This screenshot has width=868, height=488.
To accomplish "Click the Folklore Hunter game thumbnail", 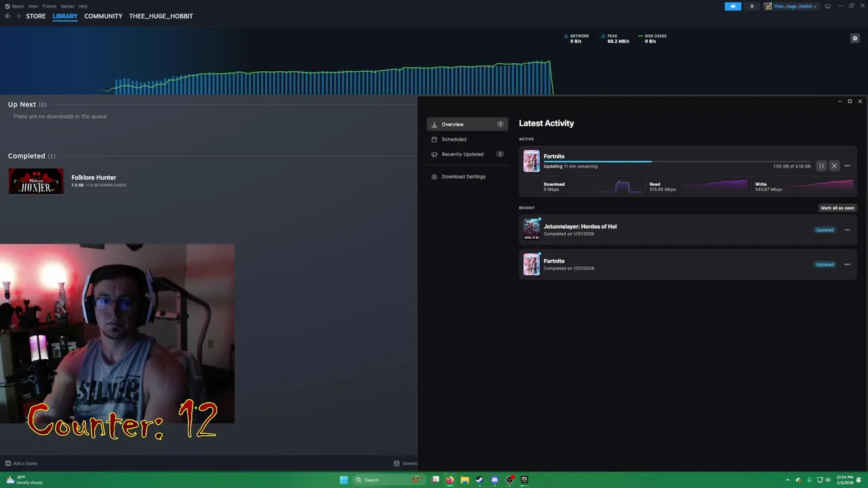I will (x=36, y=181).
